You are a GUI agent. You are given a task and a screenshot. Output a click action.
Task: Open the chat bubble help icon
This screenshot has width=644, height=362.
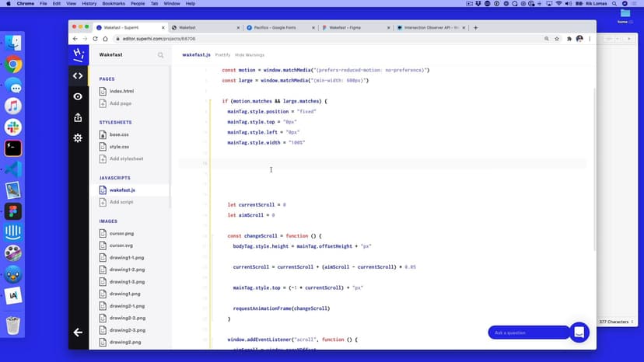coord(579,332)
